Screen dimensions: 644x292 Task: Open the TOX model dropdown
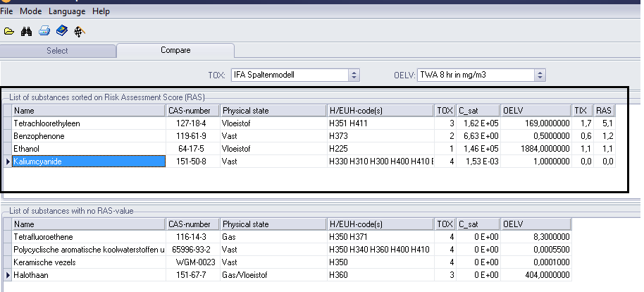(x=354, y=75)
